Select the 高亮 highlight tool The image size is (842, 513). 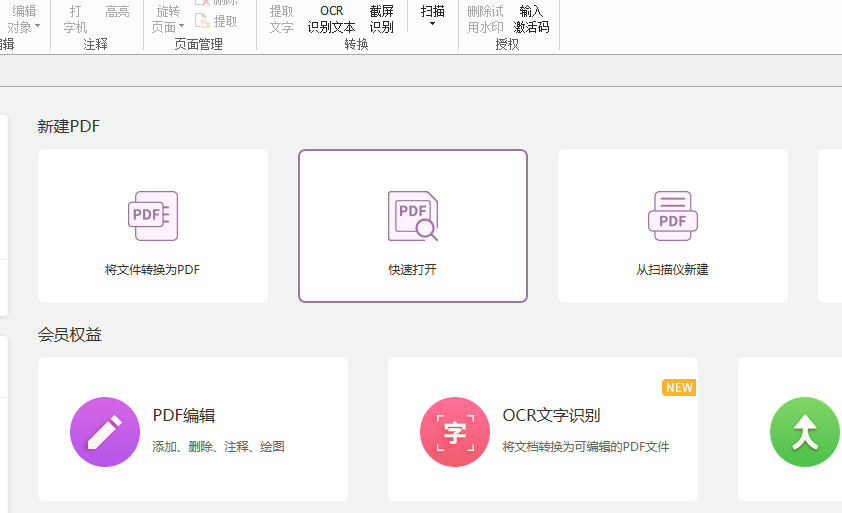pyautogui.click(x=117, y=12)
